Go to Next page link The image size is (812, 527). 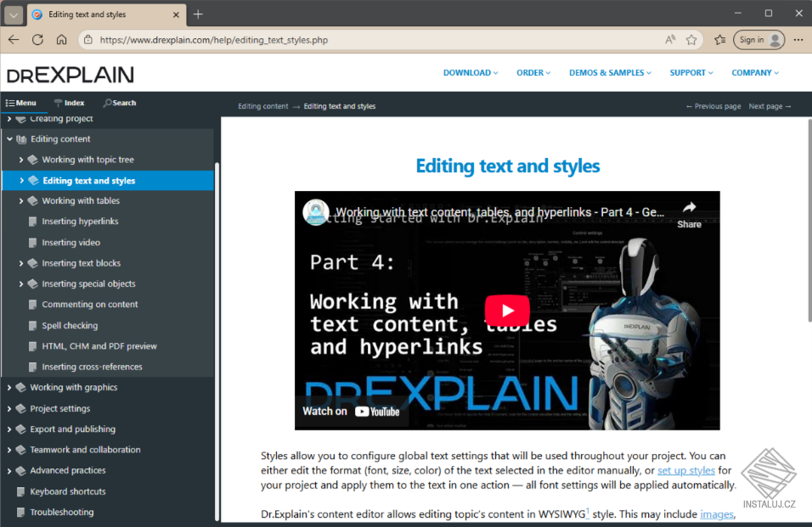[x=770, y=106]
